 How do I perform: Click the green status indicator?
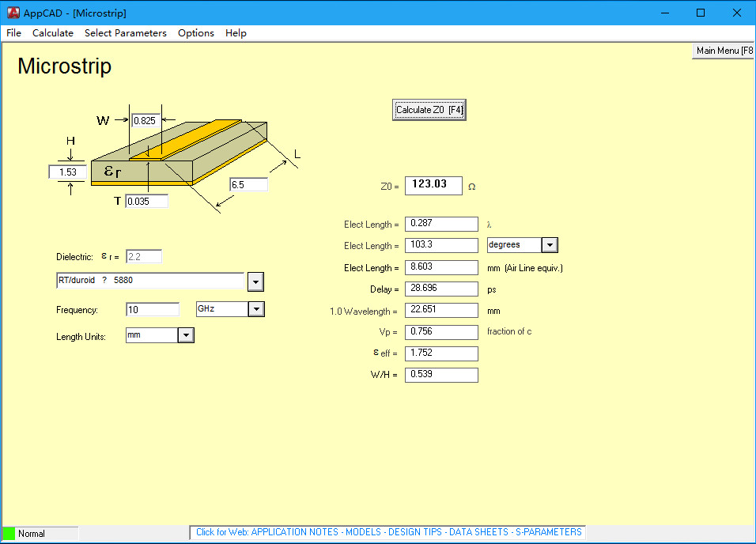[9, 534]
